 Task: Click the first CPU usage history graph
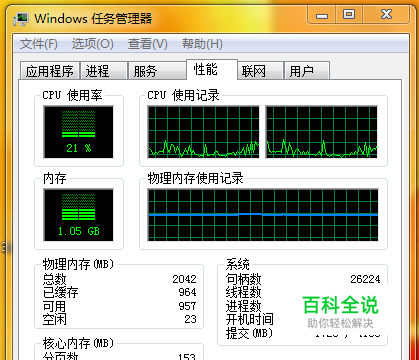coord(204,132)
